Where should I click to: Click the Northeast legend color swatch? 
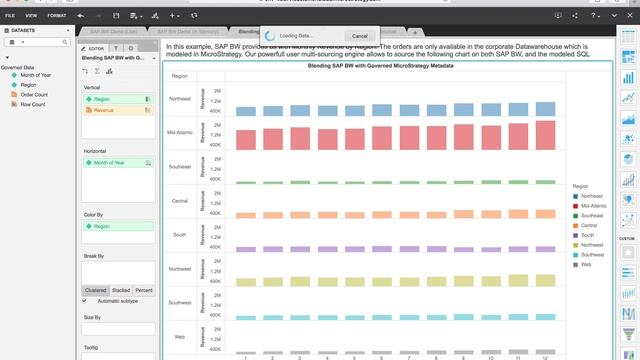point(576,196)
